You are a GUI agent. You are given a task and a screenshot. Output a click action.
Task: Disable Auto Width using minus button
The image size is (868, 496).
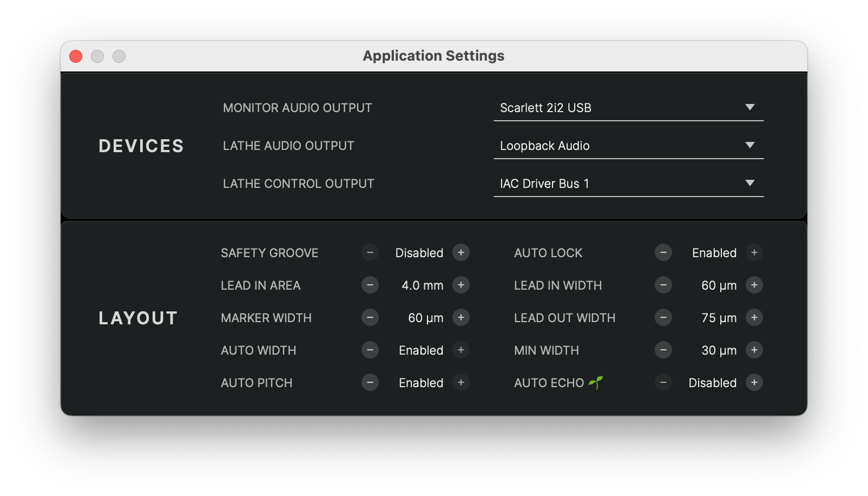coord(370,350)
